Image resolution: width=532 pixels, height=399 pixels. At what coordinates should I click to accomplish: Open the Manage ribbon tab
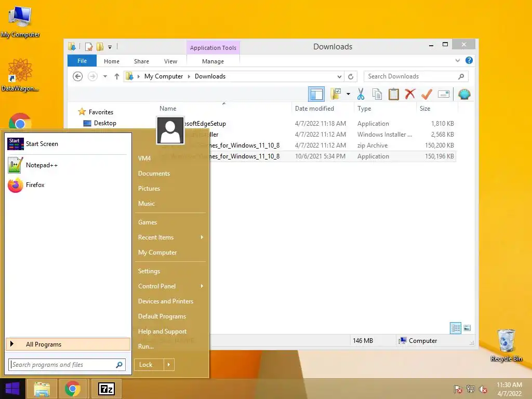(213, 61)
